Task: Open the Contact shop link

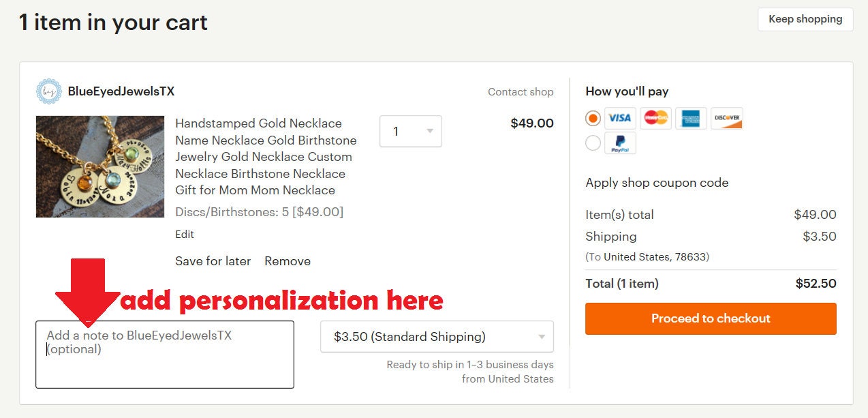Action: (521, 92)
